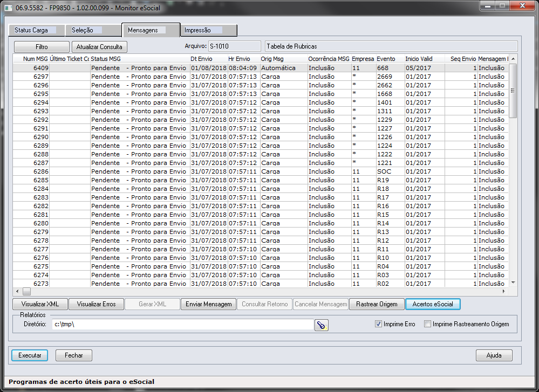Click event cell SOC

point(391,171)
